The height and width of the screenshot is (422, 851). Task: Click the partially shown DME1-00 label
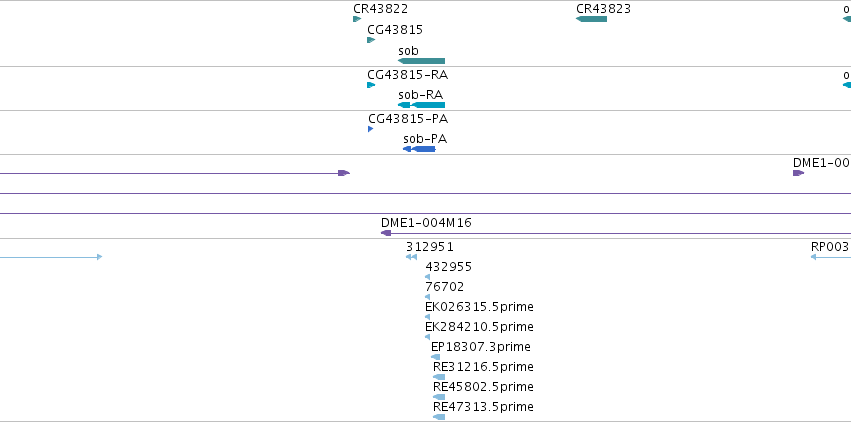(x=822, y=163)
